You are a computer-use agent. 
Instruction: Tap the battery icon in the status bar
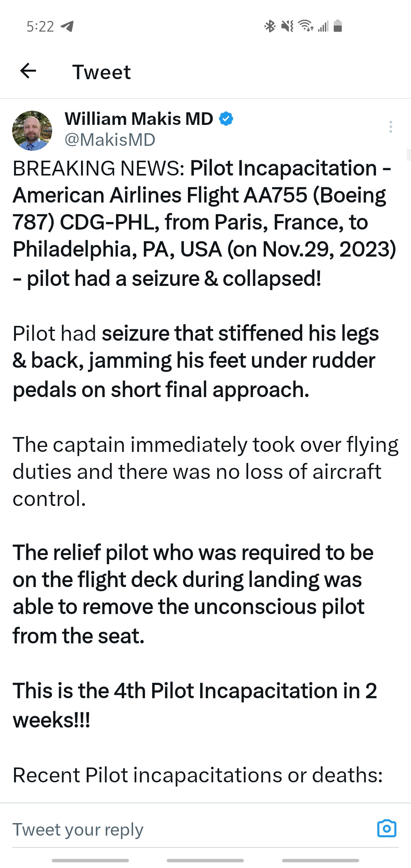click(x=338, y=26)
